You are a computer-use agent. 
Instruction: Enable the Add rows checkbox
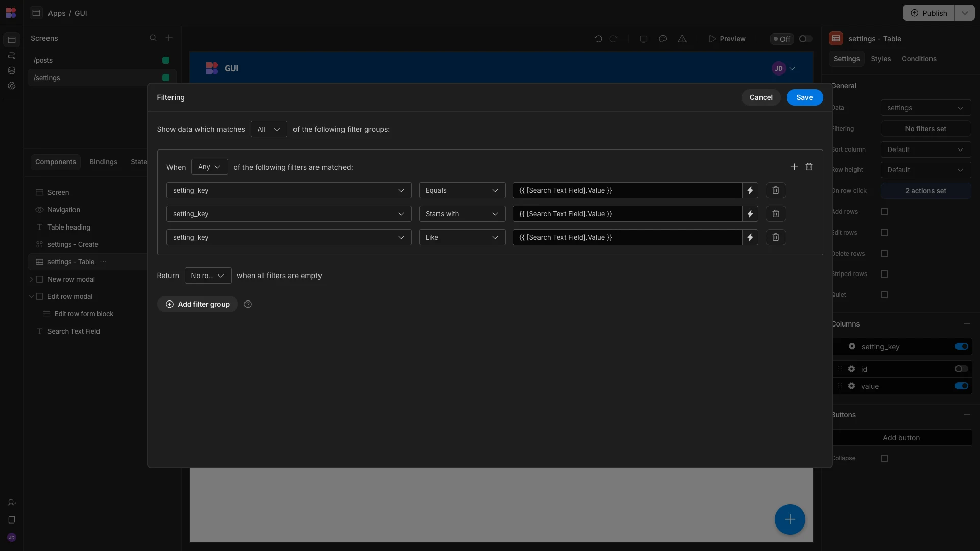pyautogui.click(x=885, y=212)
